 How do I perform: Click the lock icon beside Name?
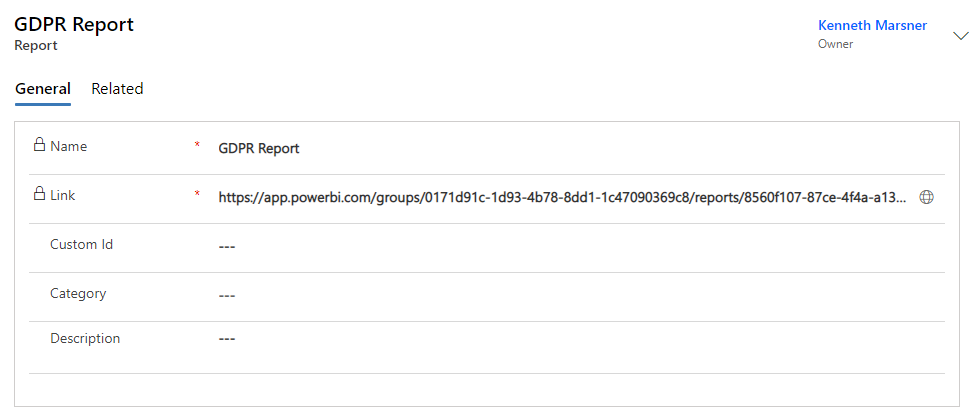tap(39, 145)
